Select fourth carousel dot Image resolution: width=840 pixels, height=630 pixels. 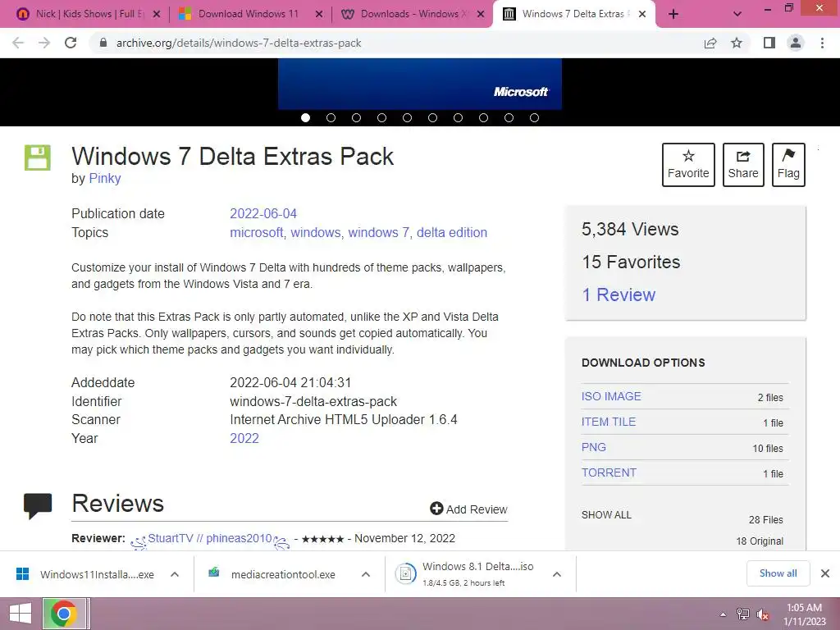382,117
